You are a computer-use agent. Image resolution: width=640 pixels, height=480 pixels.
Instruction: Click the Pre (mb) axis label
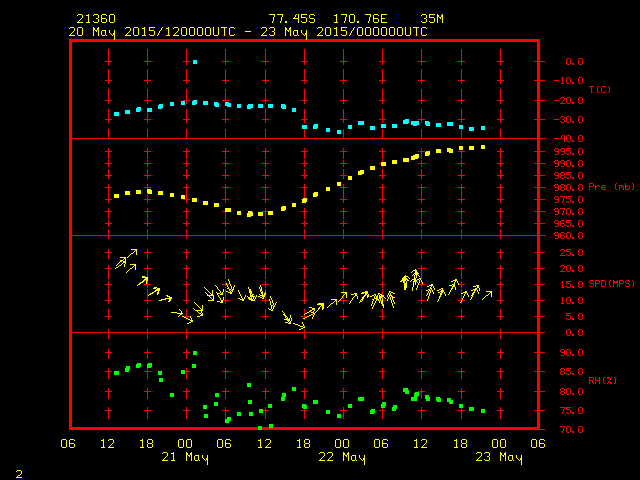(611, 187)
